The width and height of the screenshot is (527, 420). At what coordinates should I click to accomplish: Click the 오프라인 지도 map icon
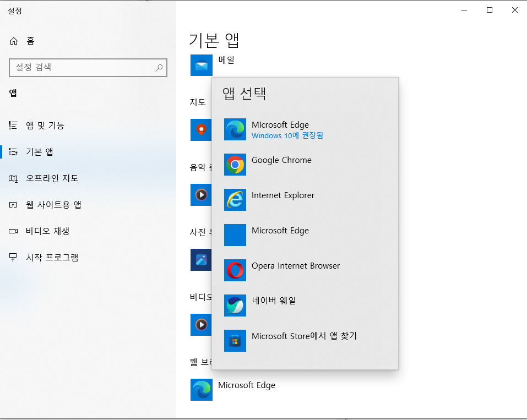tap(13, 178)
